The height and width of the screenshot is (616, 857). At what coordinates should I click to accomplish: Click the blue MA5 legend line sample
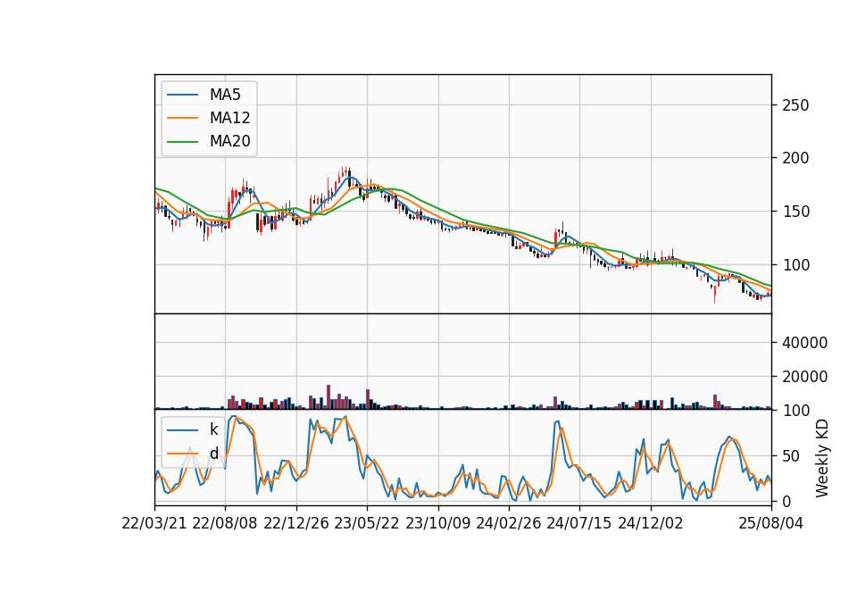tap(182, 95)
